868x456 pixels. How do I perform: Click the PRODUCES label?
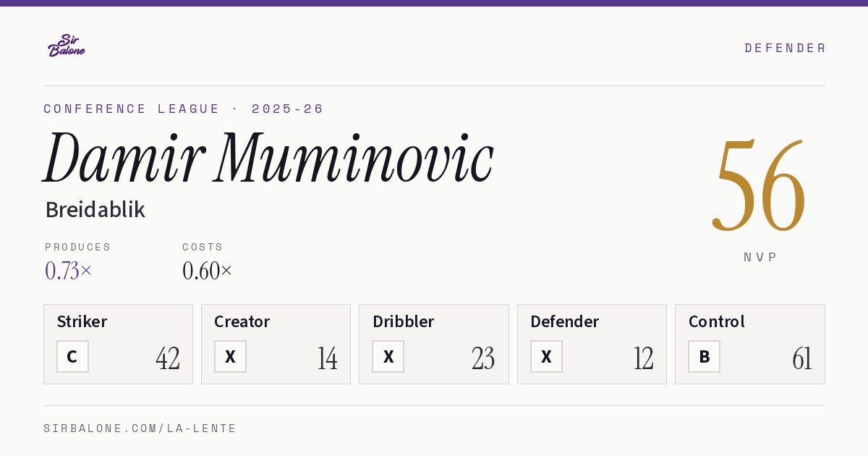click(x=78, y=247)
